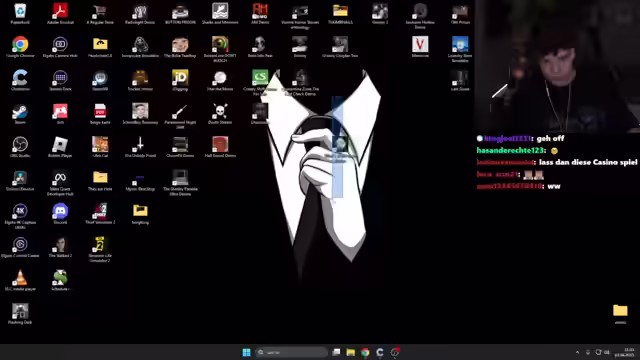Viewport: 640px width, 360px height.
Task: Open the Google Chrome desktop shortcut
Action: tap(20, 46)
